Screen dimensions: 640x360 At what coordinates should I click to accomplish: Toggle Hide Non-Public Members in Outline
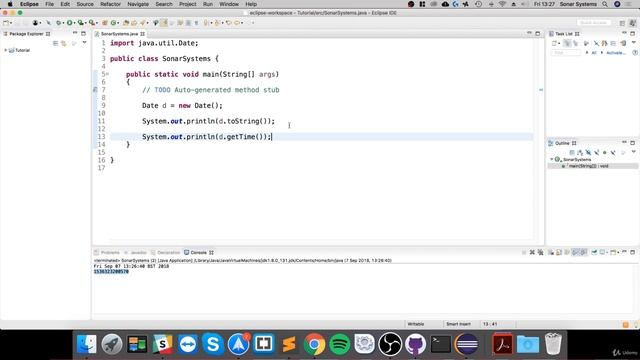pyautogui.click(x=604, y=153)
